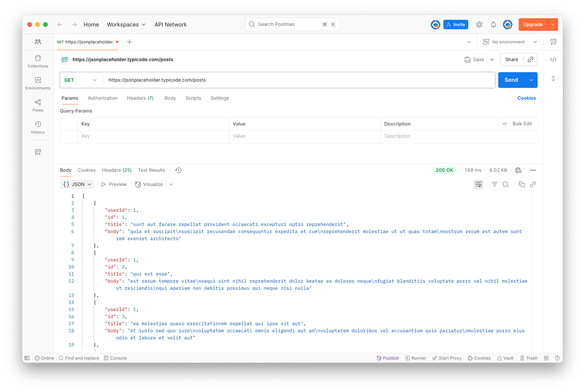Open the Cookies link
Image resolution: width=585 pixels, height=392 pixels.
(x=526, y=98)
